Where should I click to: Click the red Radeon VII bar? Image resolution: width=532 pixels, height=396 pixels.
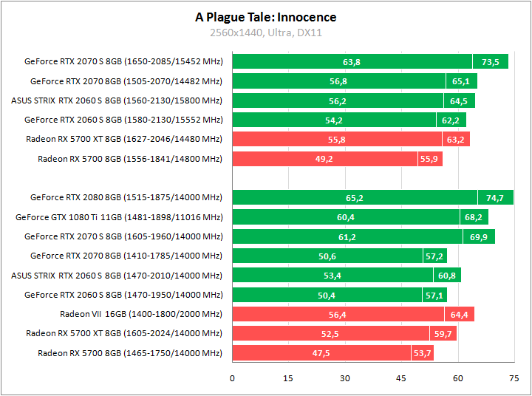353,315
